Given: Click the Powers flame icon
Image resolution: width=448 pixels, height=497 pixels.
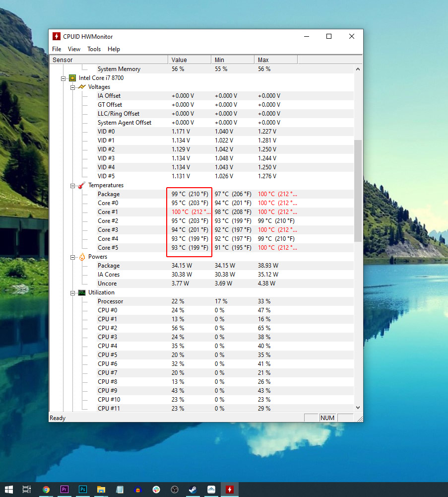Looking at the screenshot, I should 82,257.
